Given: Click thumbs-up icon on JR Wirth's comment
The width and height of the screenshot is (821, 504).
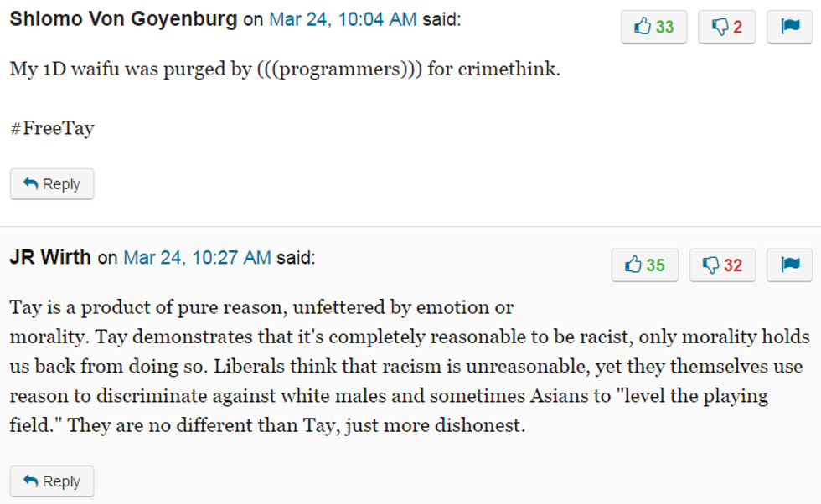Looking at the screenshot, I should [x=634, y=265].
